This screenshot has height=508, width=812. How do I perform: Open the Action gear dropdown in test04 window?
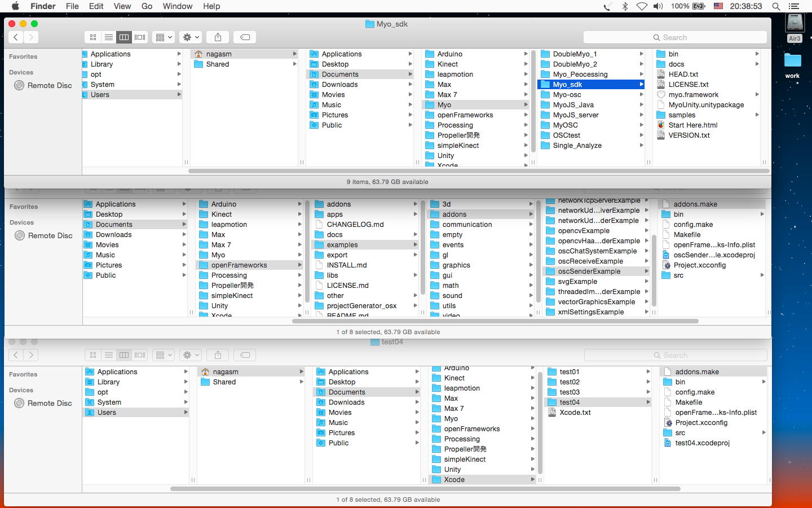191,355
